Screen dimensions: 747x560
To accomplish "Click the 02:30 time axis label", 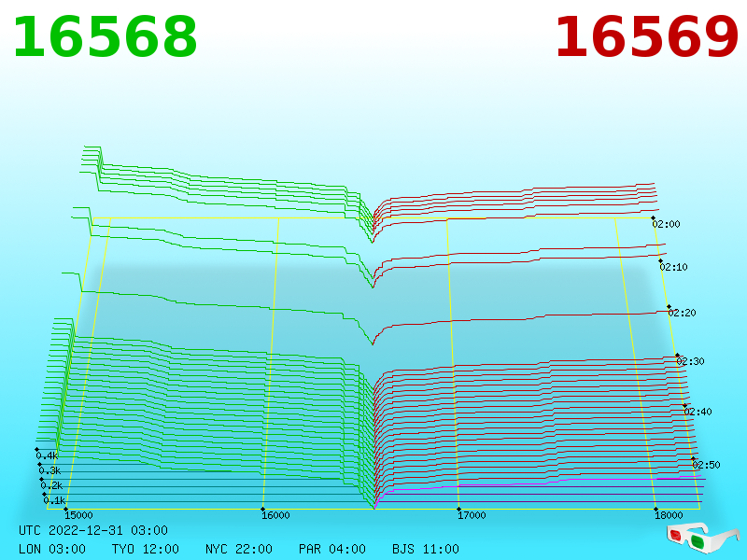I will coord(690,361).
